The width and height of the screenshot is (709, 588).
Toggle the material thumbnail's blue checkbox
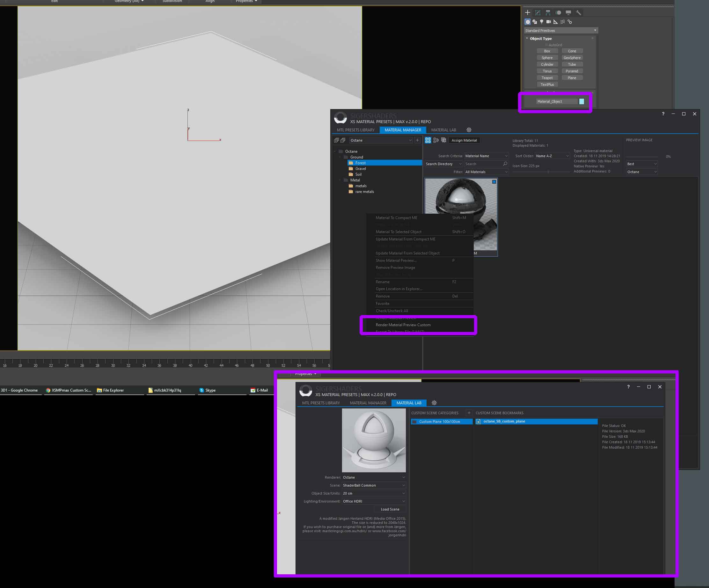(494, 182)
